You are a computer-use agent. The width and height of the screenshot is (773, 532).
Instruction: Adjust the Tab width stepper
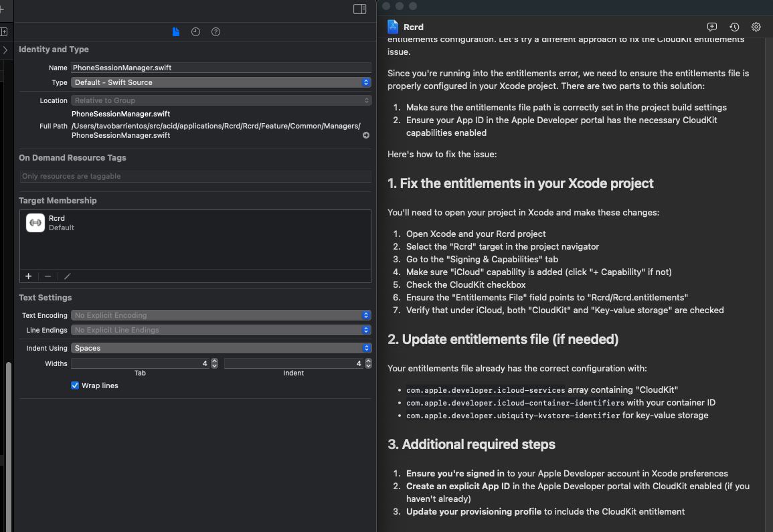coord(214,363)
